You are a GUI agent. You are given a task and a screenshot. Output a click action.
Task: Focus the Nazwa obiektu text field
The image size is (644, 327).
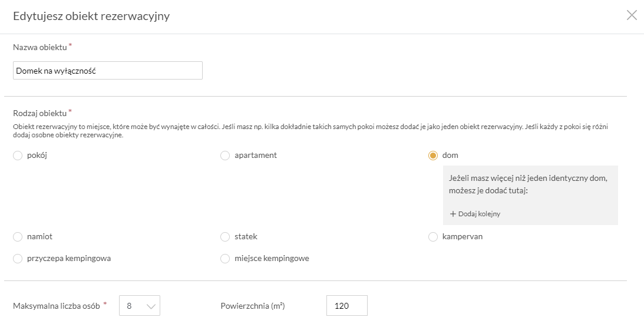coord(108,71)
